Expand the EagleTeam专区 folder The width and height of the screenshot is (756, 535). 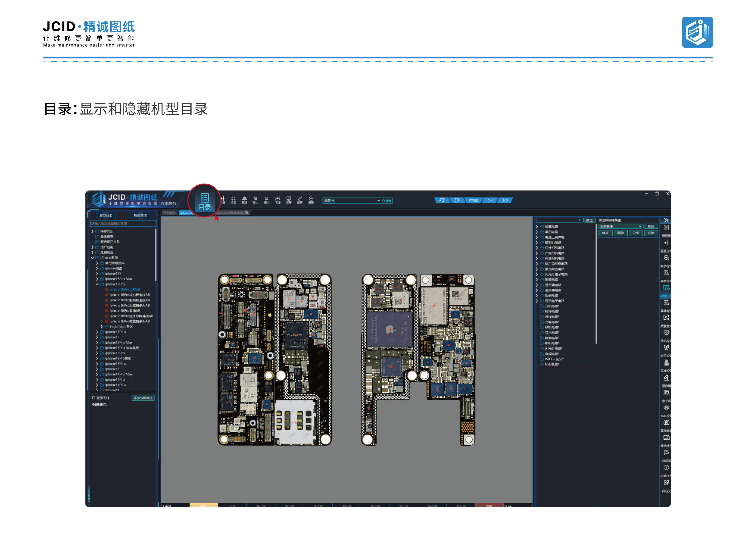tap(101, 327)
